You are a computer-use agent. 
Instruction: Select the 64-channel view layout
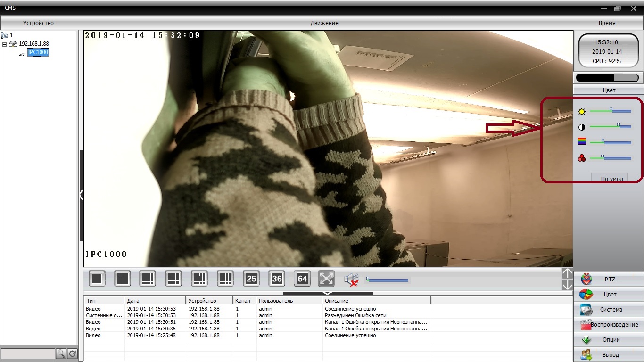tap(302, 279)
